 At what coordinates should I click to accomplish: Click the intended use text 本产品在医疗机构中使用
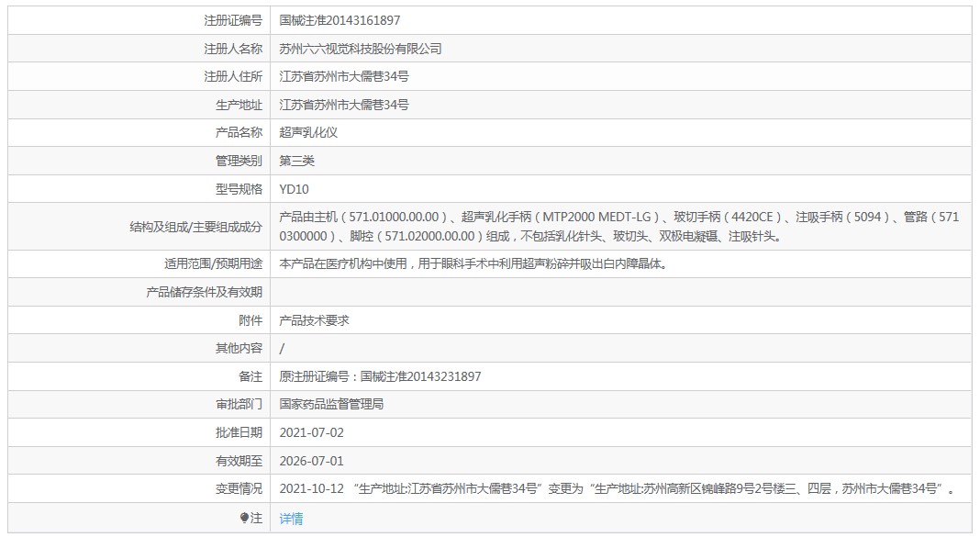pyautogui.click(x=474, y=263)
